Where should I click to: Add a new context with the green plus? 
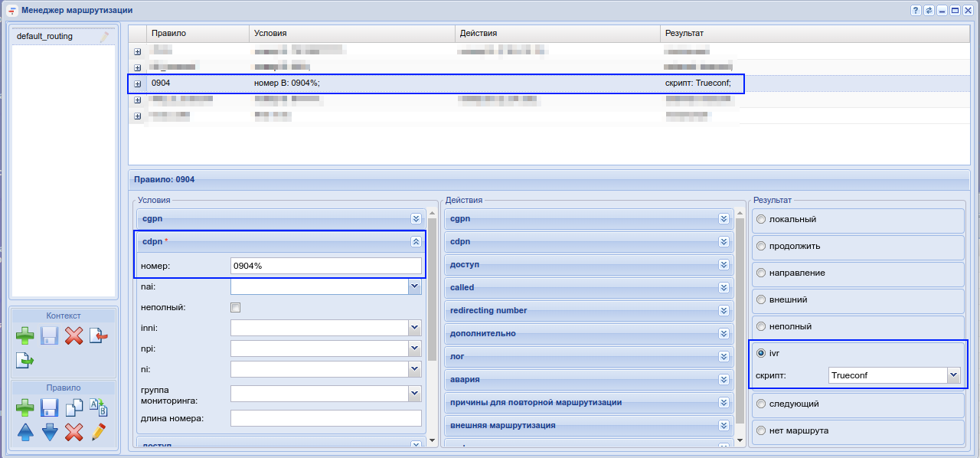coord(25,335)
